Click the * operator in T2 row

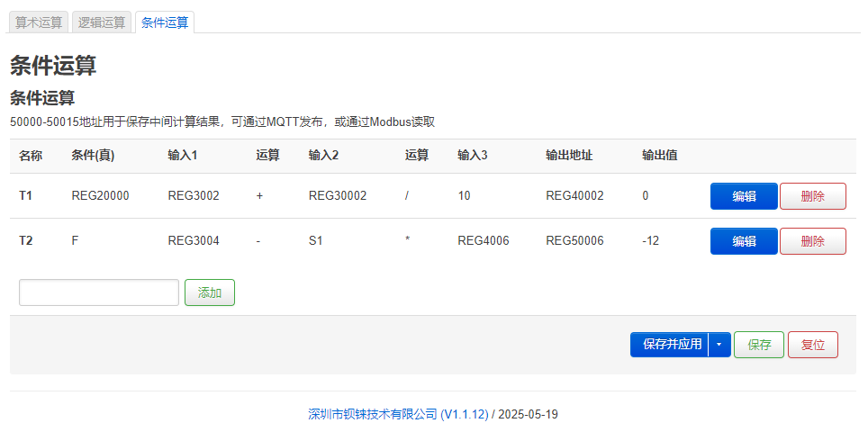coord(407,240)
